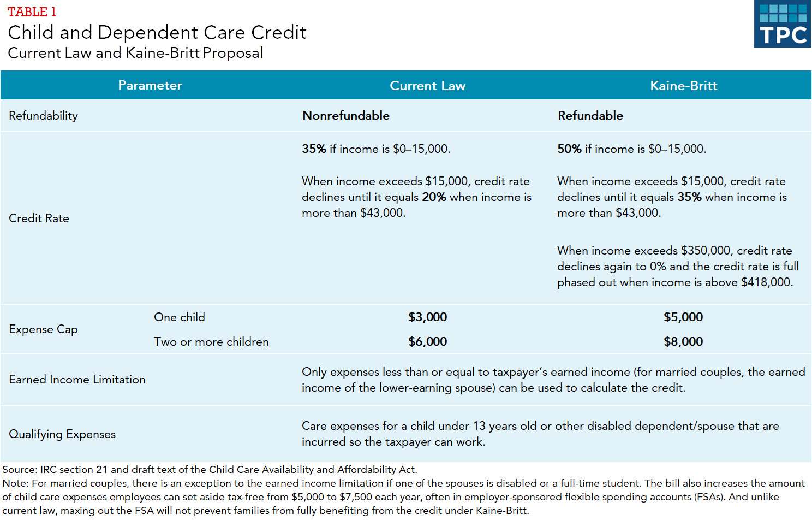Click the Child and Dependent Care Credit title
This screenshot has height=532, width=812.
tap(157, 33)
